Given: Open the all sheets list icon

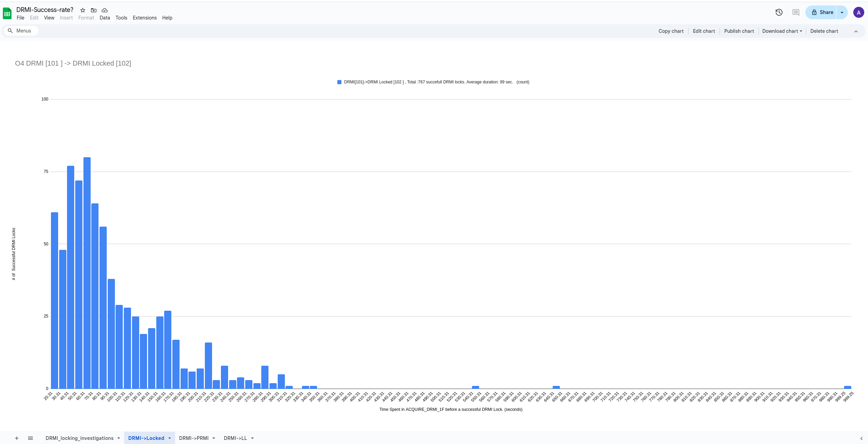Looking at the screenshot, I should point(30,438).
